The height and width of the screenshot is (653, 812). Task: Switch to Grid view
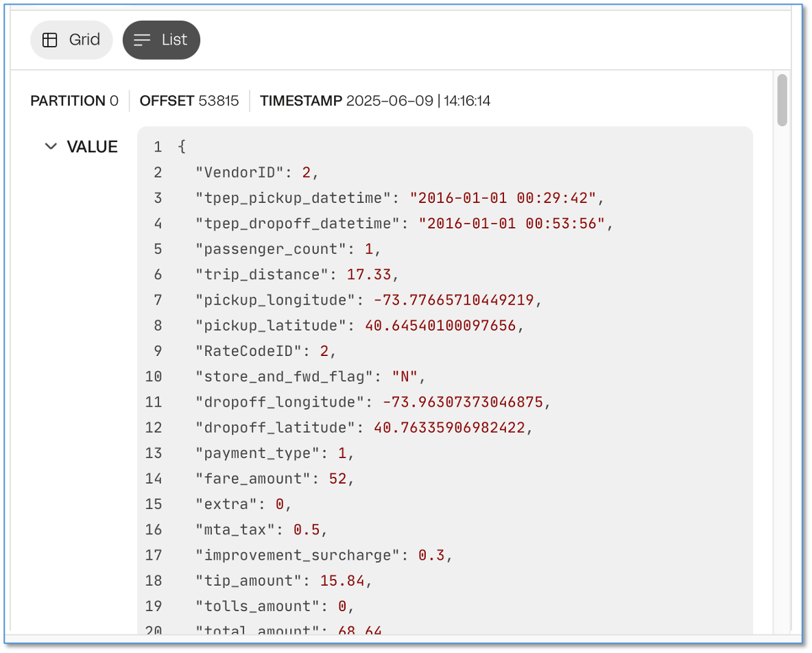pyautogui.click(x=71, y=40)
